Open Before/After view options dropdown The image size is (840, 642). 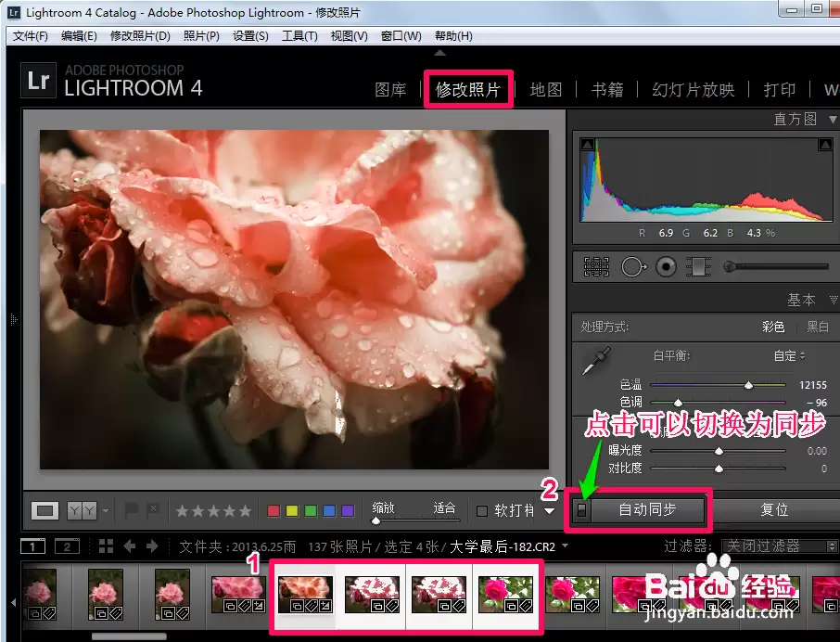pyautogui.click(x=105, y=510)
